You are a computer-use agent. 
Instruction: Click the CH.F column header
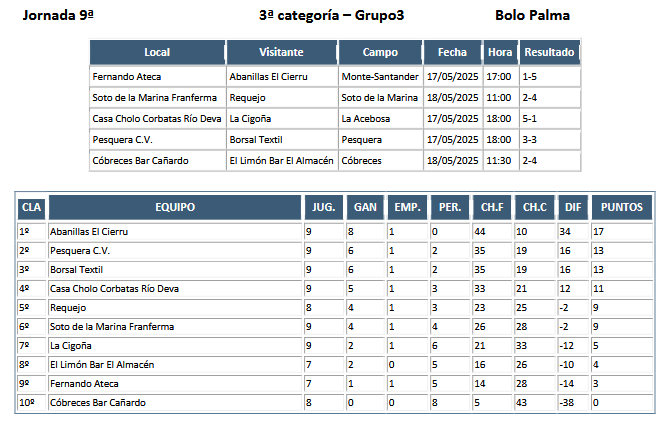(x=492, y=207)
